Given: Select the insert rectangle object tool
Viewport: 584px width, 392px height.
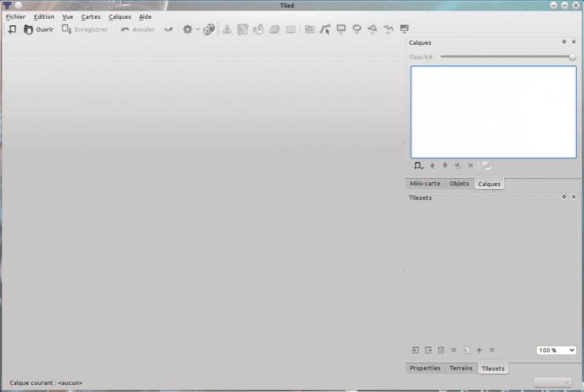Looking at the screenshot, I should point(341,29).
